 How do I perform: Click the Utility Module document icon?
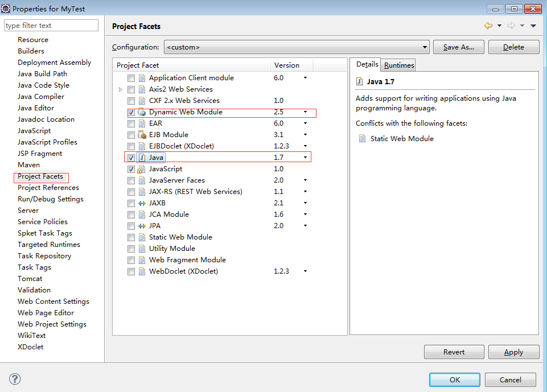click(x=142, y=249)
